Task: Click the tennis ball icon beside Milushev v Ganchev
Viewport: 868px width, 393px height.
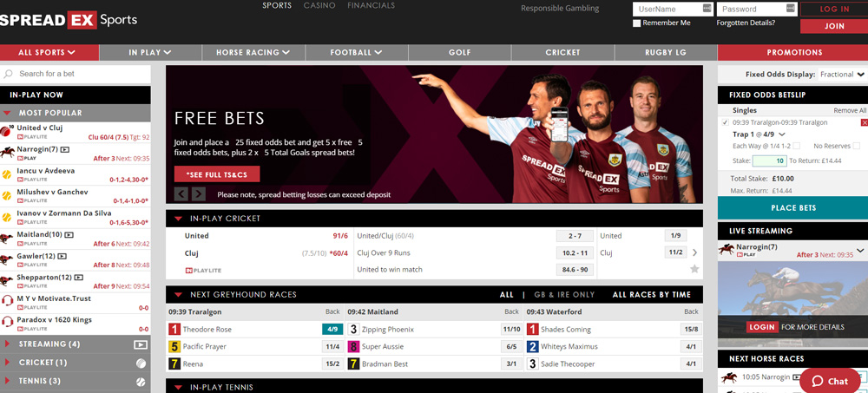Action: pos(7,195)
